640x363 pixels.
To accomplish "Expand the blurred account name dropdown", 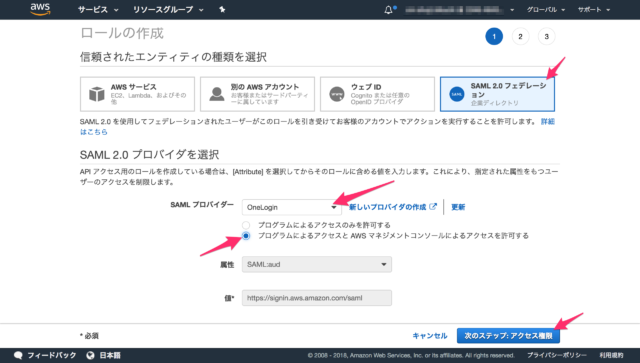I will (459, 9).
